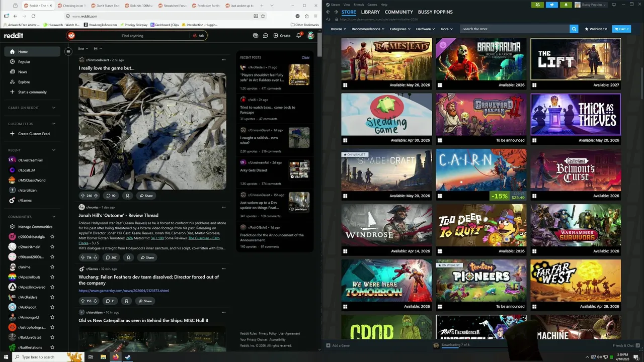Bookmark page with star icon in address bar

[x=264, y=16]
